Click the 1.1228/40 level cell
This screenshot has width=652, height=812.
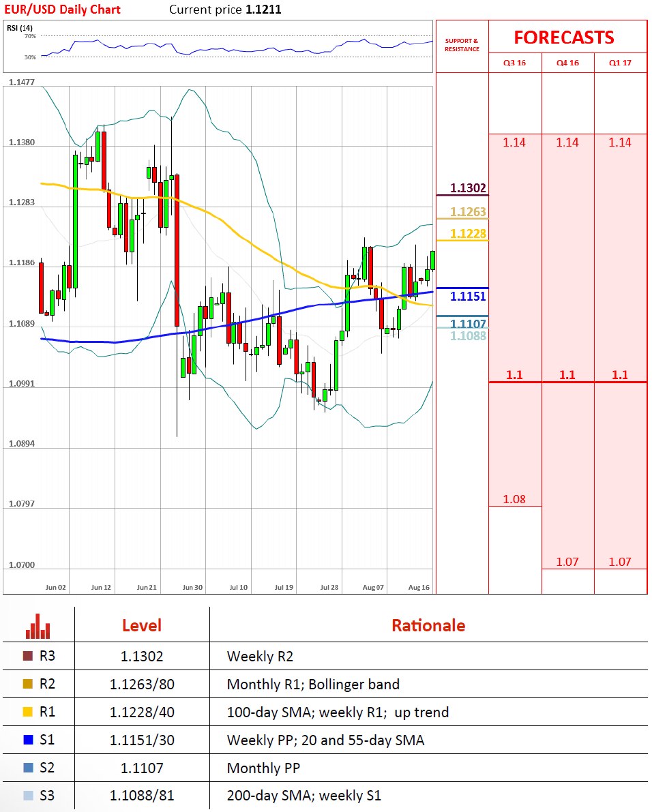click(x=142, y=712)
